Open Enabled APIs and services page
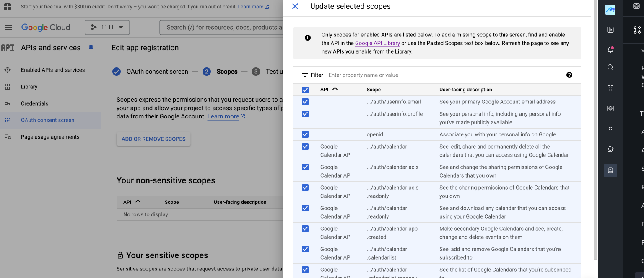The image size is (644, 278). pos(53,70)
